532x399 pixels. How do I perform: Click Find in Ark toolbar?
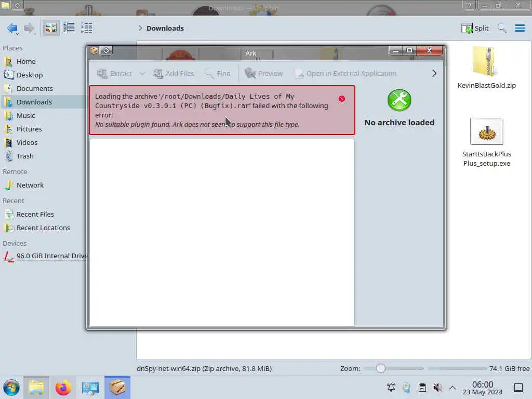point(218,73)
